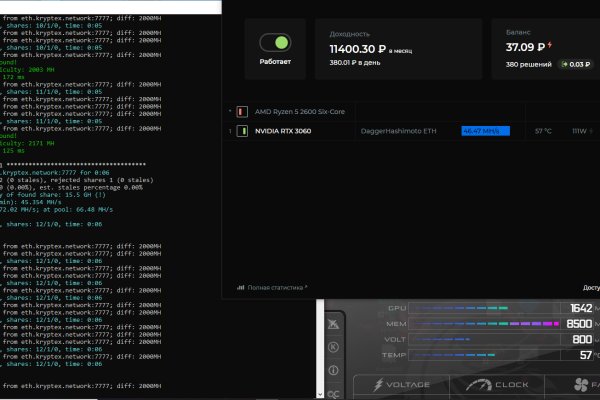The width and height of the screenshot is (600, 400).
Task: Click the NVIDIA RTX 3060 green status icon
Action: point(242,131)
